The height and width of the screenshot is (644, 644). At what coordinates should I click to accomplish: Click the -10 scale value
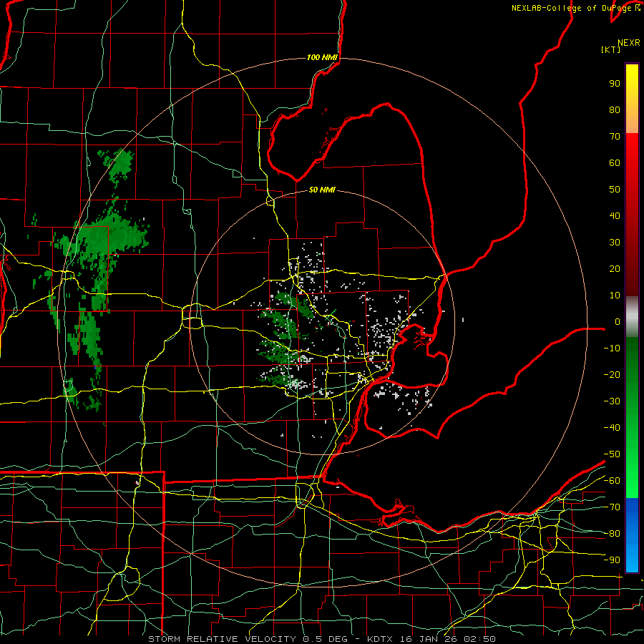click(612, 348)
